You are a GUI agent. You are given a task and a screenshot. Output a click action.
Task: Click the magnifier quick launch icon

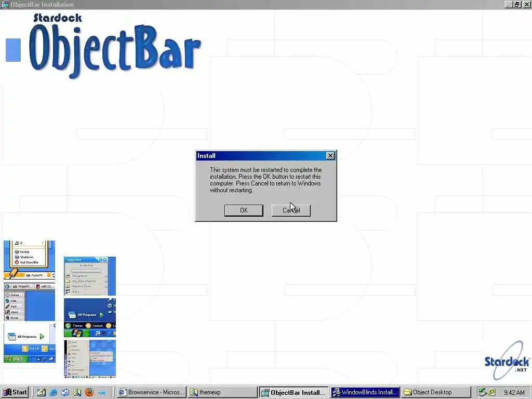(77, 392)
